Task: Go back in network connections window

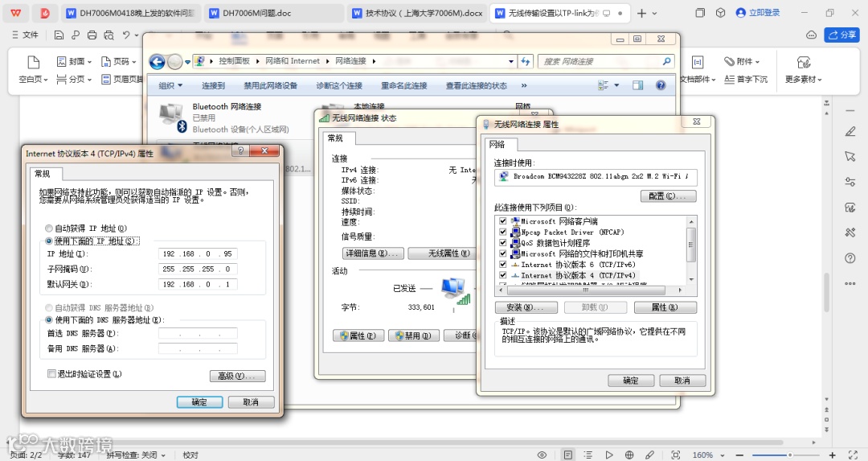Action: pyautogui.click(x=158, y=61)
